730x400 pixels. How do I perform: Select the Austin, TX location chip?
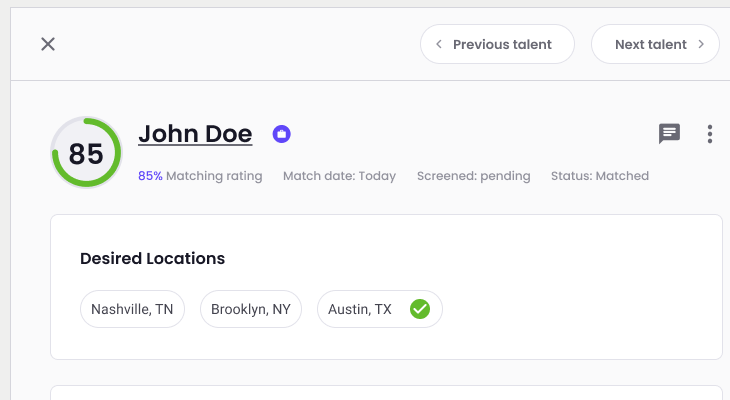point(360,310)
